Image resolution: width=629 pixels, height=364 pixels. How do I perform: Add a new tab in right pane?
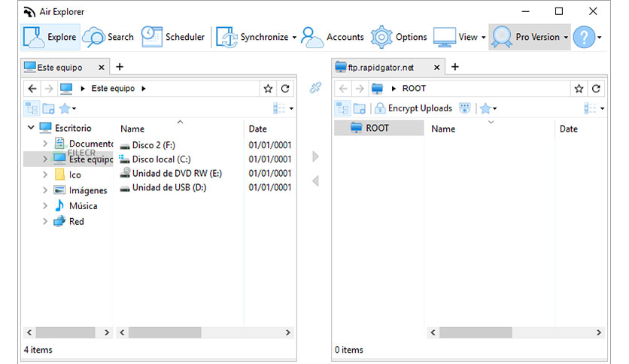coord(455,67)
